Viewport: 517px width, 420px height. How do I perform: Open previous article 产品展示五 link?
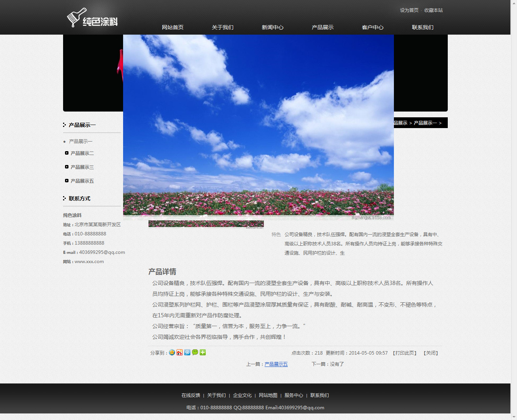click(276, 364)
